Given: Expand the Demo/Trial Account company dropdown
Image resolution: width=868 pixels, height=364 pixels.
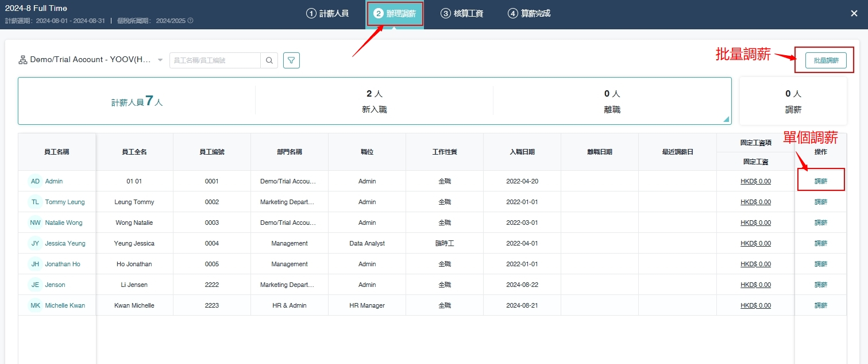Looking at the screenshot, I should pos(160,60).
